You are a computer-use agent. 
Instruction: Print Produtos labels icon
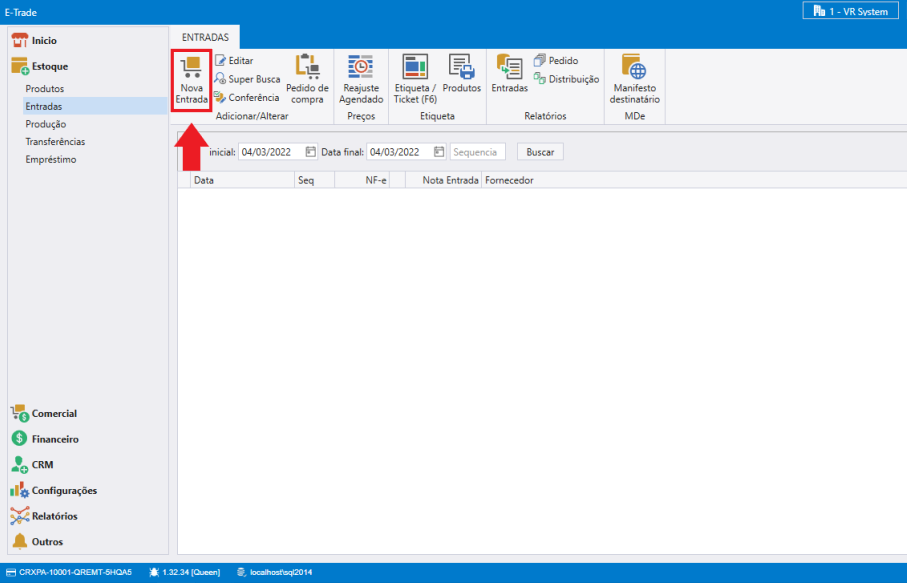(462, 67)
